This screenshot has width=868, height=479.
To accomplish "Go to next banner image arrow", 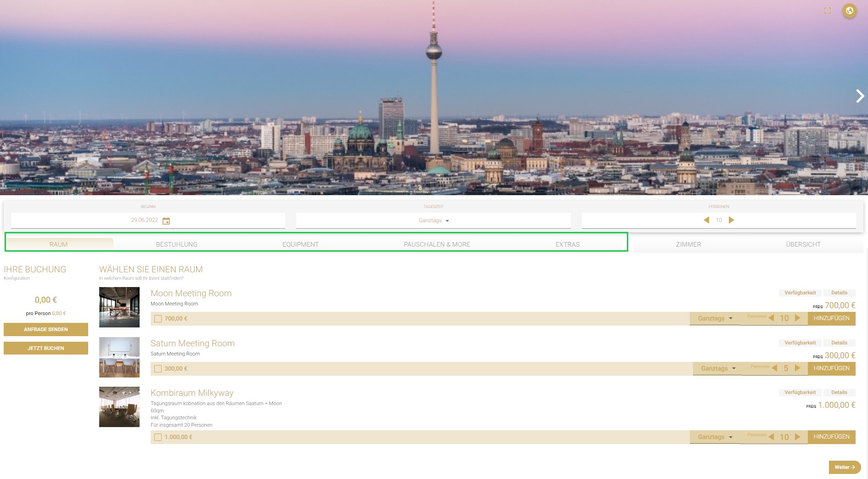I will click(860, 96).
